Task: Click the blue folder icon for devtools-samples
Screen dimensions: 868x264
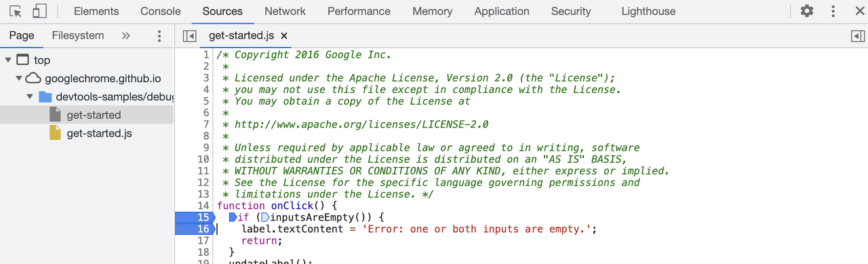Action: (x=45, y=96)
